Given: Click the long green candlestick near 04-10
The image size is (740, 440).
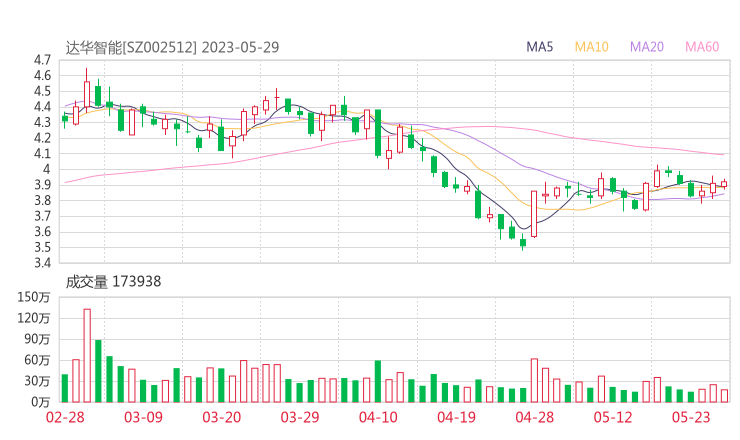Looking at the screenshot, I should point(378,133).
